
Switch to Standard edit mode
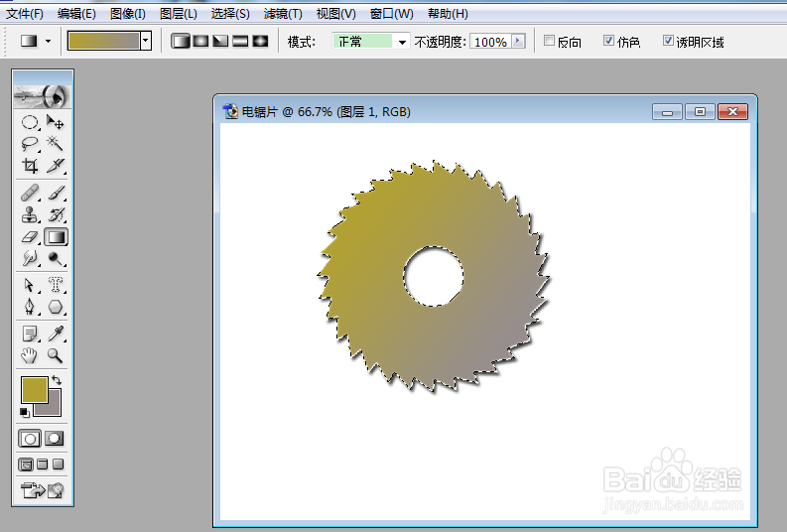pos(30,439)
